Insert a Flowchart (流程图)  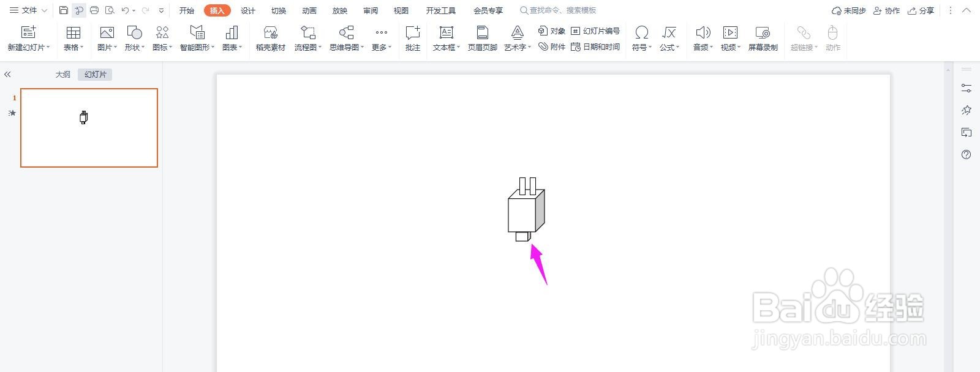pyautogui.click(x=308, y=38)
